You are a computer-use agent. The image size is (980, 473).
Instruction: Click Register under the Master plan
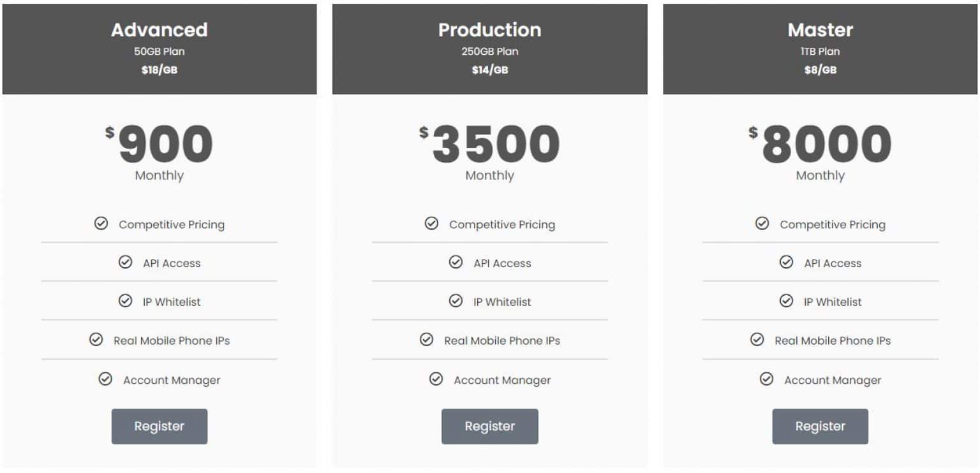pyautogui.click(x=820, y=426)
